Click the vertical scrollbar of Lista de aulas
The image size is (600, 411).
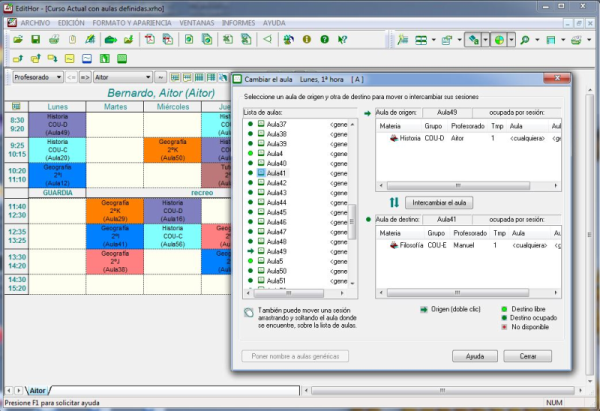(x=352, y=214)
